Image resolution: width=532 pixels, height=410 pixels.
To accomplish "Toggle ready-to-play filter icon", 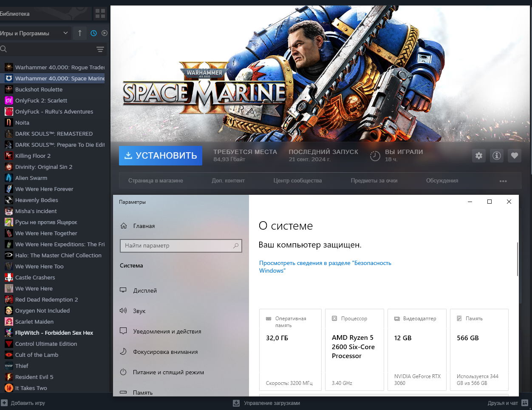I will [x=105, y=33].
